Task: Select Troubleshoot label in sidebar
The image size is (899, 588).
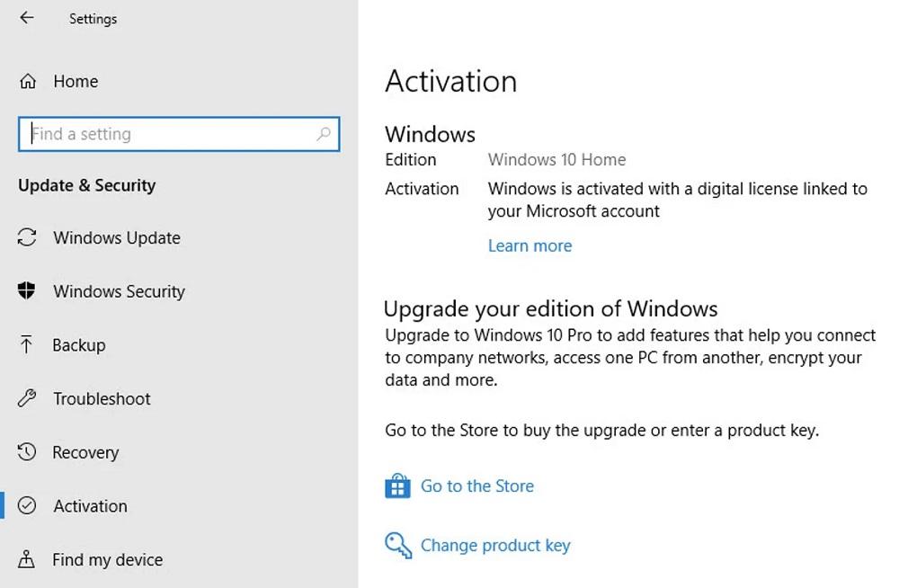Action: [102, 399]
